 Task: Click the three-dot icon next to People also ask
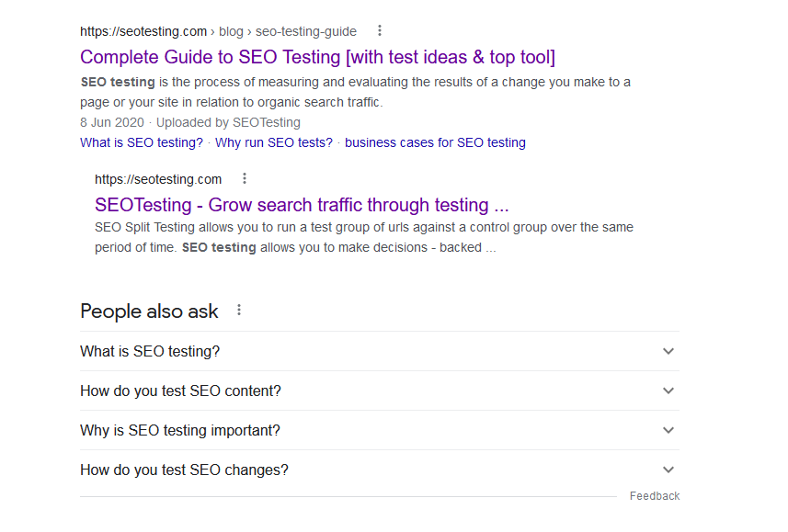click(239, 311)
